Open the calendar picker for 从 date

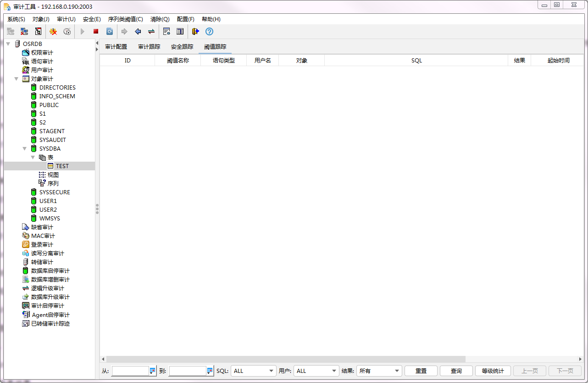(153, 371)
